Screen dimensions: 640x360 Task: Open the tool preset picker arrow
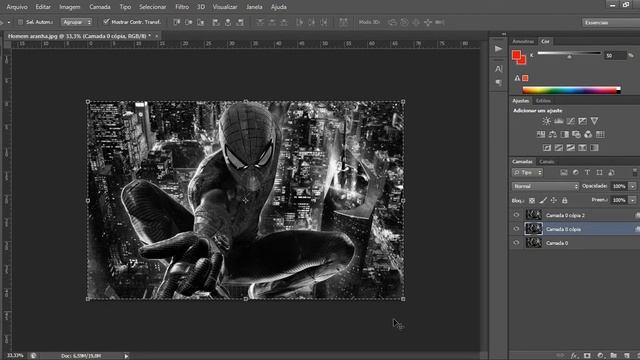(x=9, y=22)
